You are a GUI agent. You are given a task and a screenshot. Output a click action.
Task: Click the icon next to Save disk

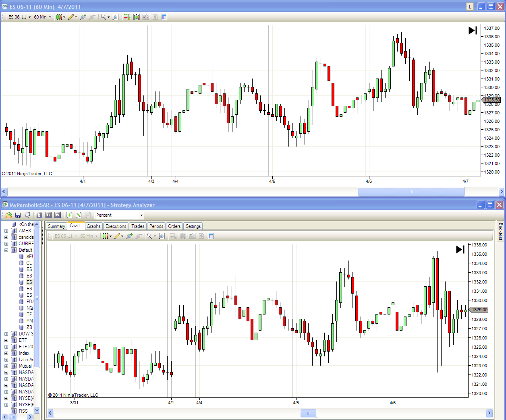point(27,215)
